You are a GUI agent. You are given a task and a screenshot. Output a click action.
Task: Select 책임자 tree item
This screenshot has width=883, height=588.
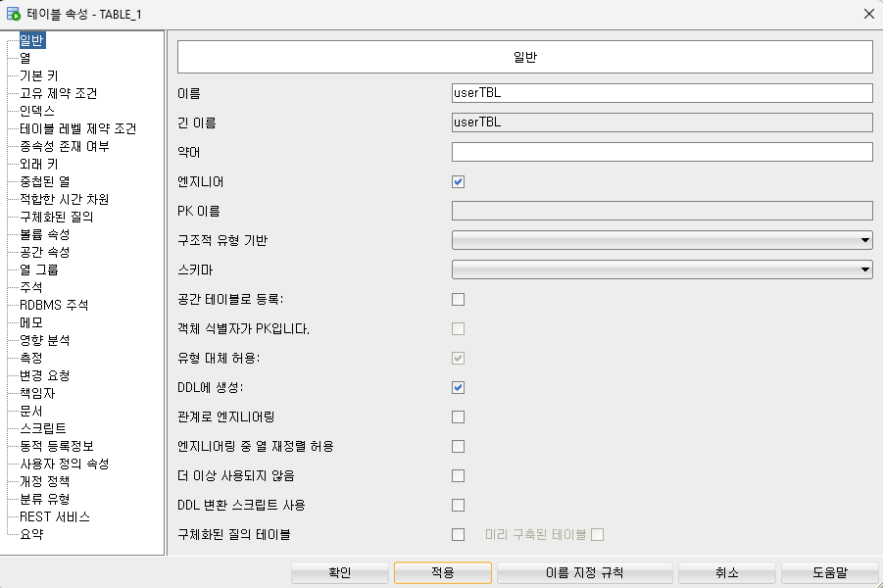[x=37, y=393]
